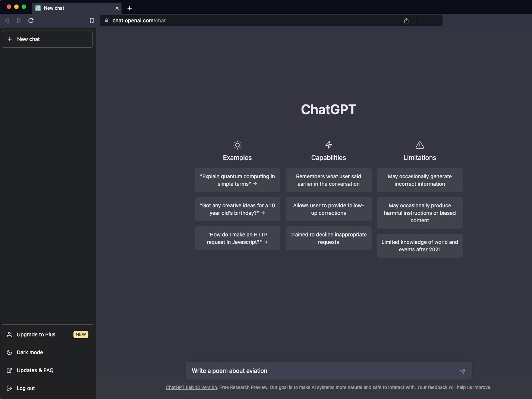Click the browser reload icon
Image resolution: width=532 pixels, height=399 pixels.
(x=31, y=21)
